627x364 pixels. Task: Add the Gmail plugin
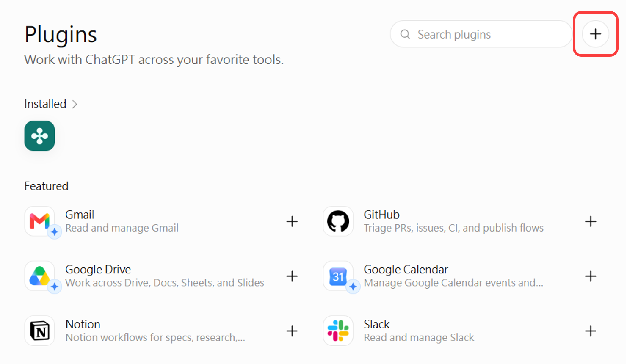coord(292,221)
